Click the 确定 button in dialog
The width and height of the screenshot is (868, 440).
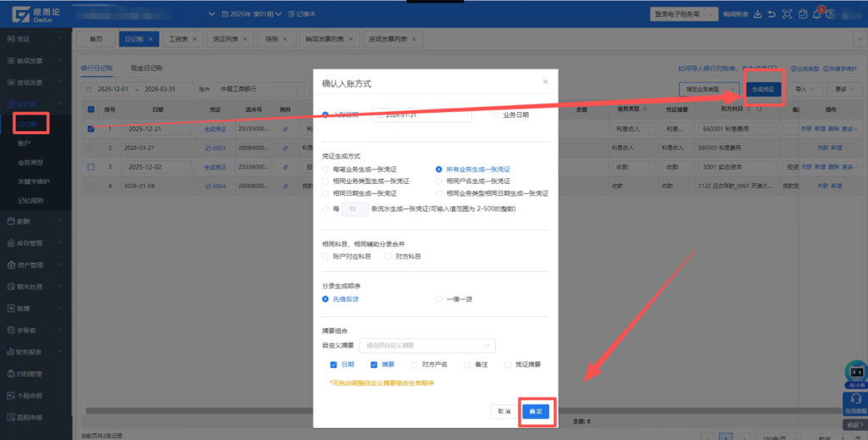coord(536,411)
